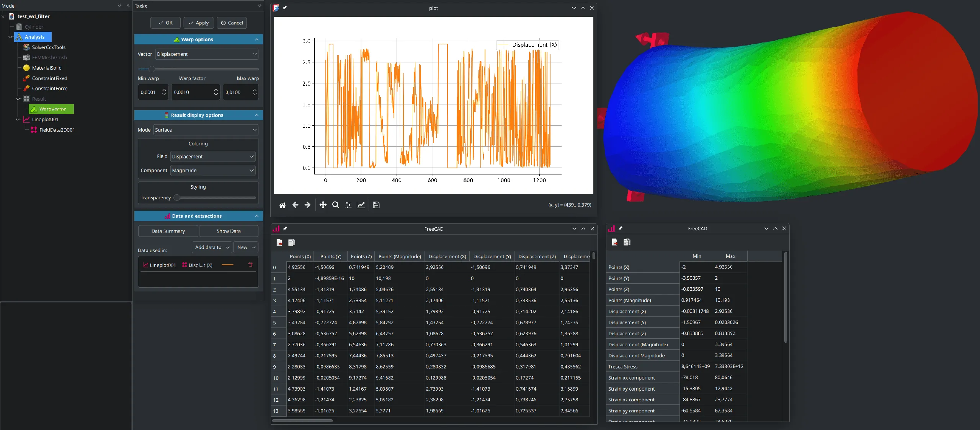Click the Show Data button
Screen dimensions: 980x430
pos(229,231)
